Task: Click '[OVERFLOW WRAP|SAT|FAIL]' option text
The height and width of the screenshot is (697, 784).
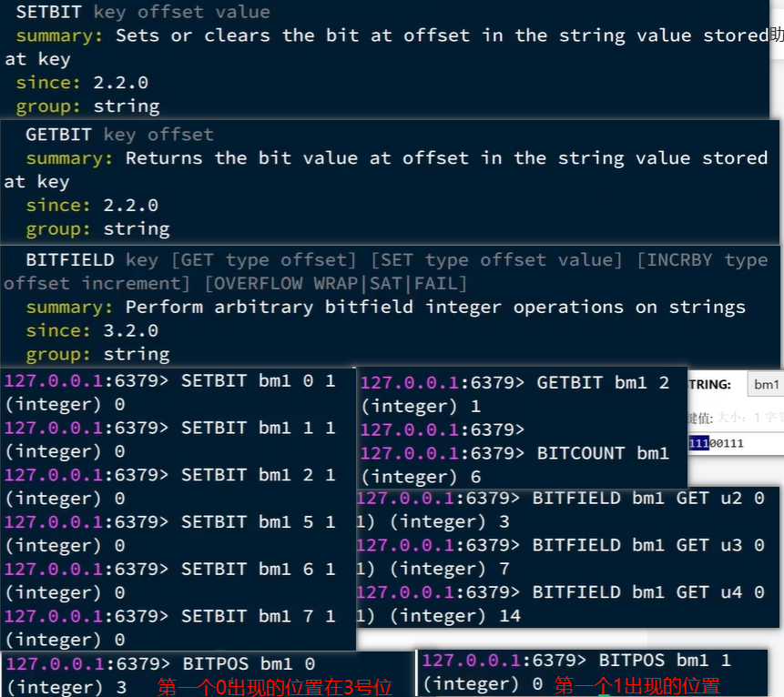Action: coord(335,283)
